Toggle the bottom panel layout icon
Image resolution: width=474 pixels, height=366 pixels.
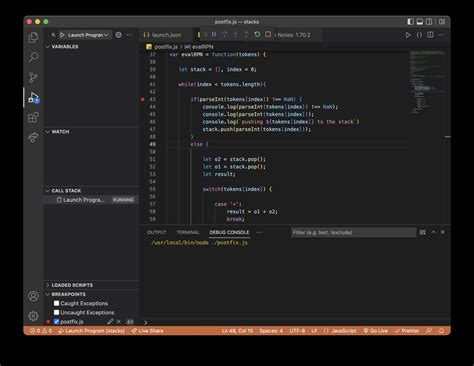click(420, 22)
